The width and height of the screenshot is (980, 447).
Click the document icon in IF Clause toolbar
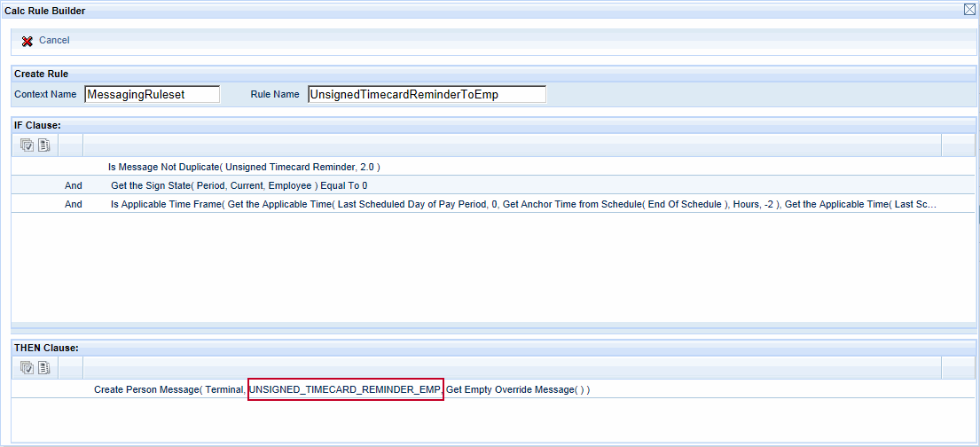pyautogui.click(x=43, y=145)
